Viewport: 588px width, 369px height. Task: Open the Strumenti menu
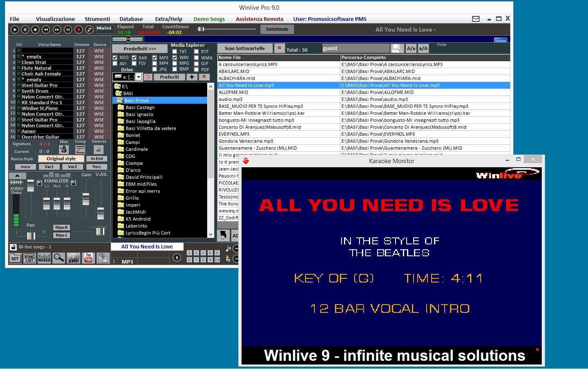tap(97, 19)
